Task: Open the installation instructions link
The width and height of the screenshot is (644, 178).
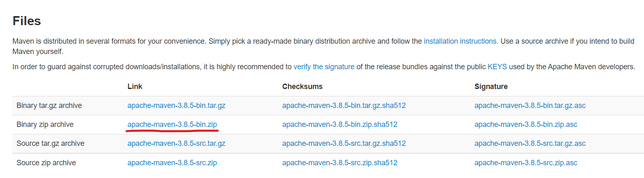Action: 460,41
